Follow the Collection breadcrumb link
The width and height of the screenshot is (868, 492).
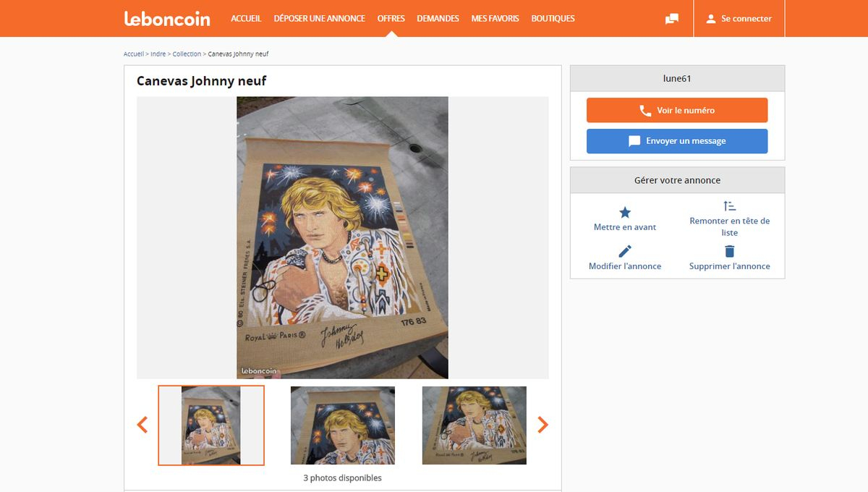187,54
